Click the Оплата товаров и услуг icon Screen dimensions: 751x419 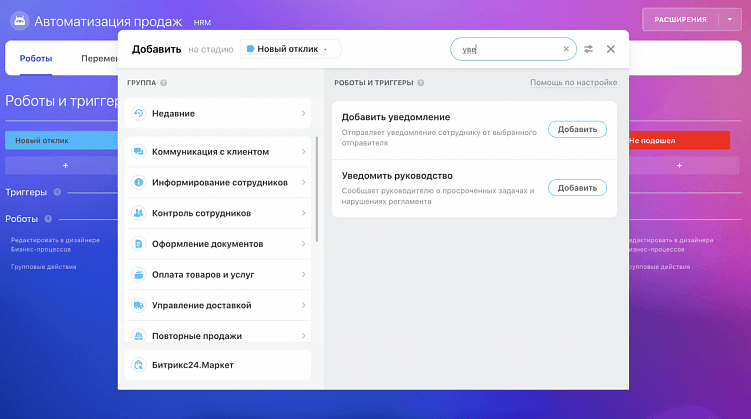pyautogui.click(x=138, y=274)
